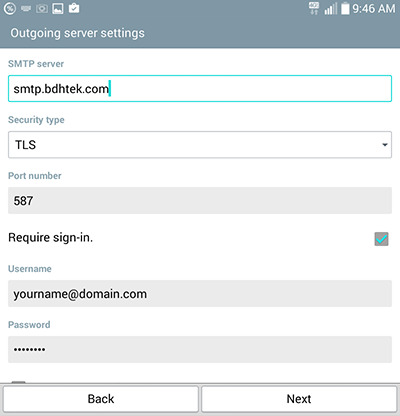400x416 pixels.
Task: Tap the Username field
Action: pos(200,294)
